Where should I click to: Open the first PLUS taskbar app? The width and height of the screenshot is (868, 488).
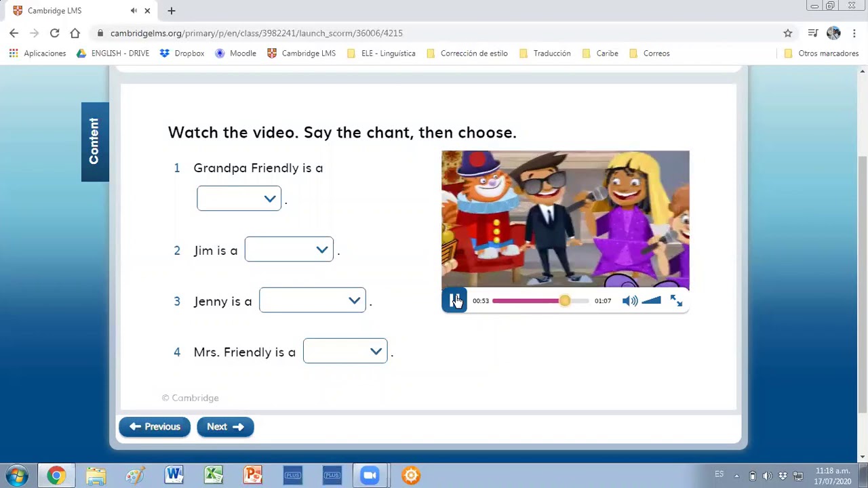[x=292, y=475]
